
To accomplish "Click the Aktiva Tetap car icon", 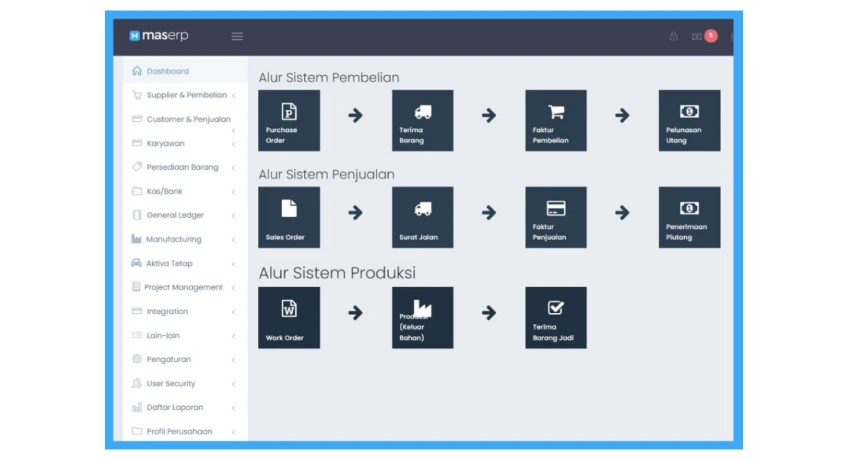I will tap(136, 263).
